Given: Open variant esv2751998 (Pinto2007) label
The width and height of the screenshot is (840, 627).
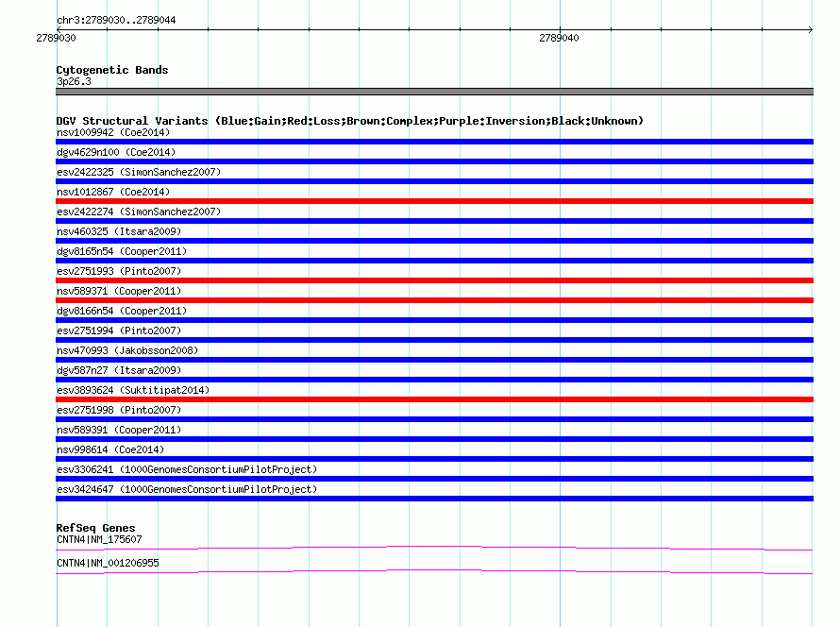Looking at the screenshot, I should 119,410.
